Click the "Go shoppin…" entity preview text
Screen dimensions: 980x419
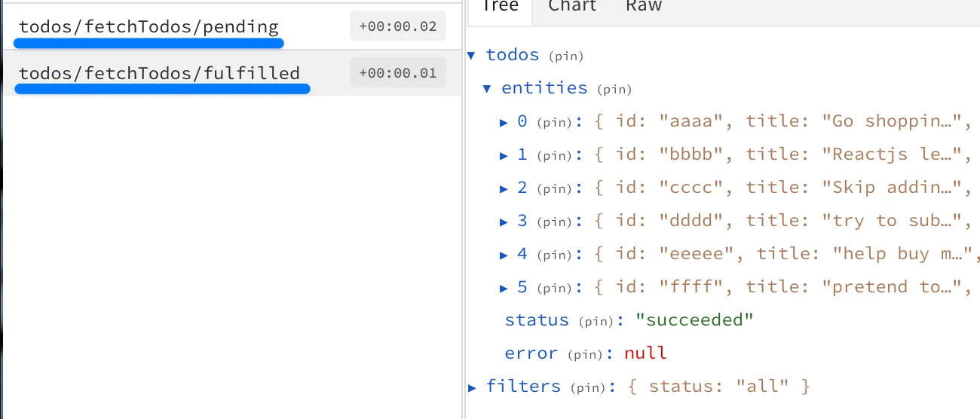click(x=893, y=121)
